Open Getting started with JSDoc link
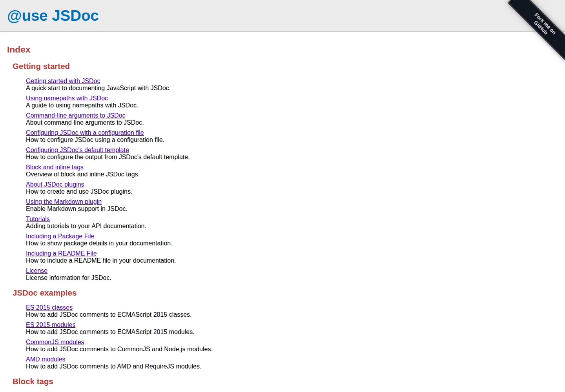 [63, 81]
